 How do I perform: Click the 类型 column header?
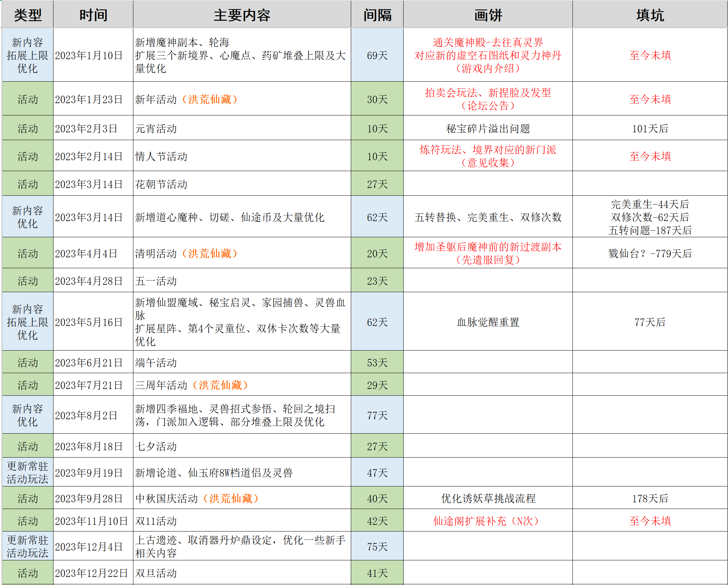click(28, 14)
